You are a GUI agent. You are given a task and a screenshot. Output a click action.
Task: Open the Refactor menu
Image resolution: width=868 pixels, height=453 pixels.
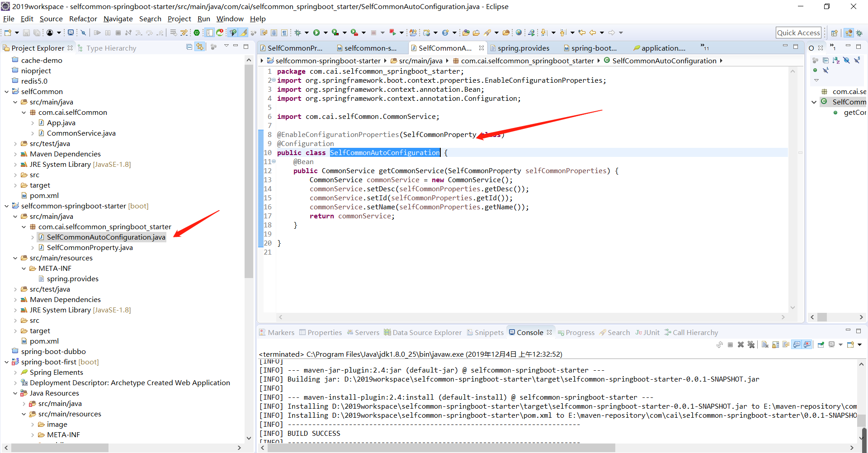click(x=83, y=19)
